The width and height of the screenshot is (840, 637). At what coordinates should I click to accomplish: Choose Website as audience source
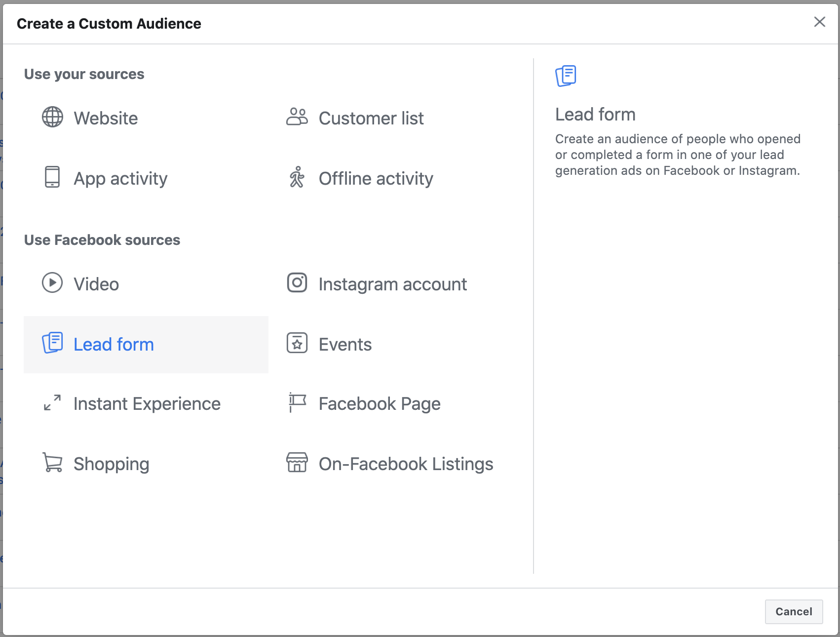tap(106, 119)
